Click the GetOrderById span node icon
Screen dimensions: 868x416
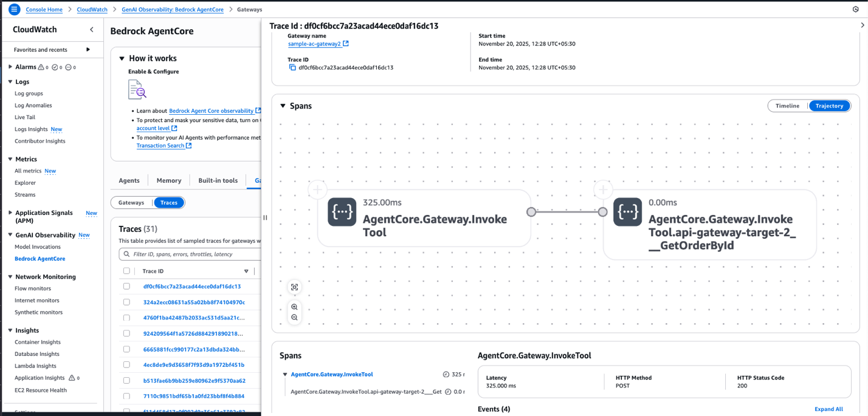coord(627,212)
